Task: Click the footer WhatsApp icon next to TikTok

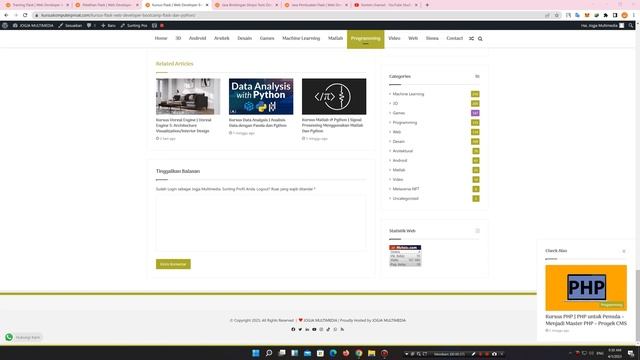Action: (335, 329)
